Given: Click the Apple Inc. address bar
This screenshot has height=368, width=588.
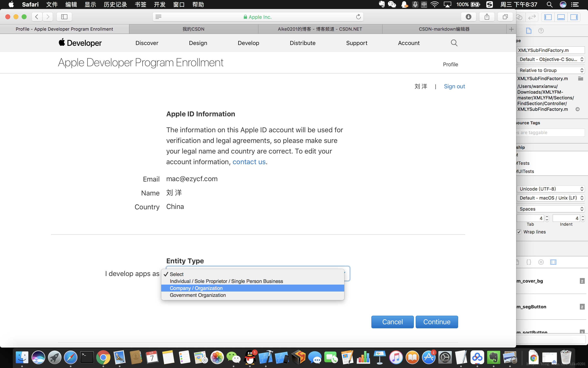Looking at the screenshot, I should [258, 17].
